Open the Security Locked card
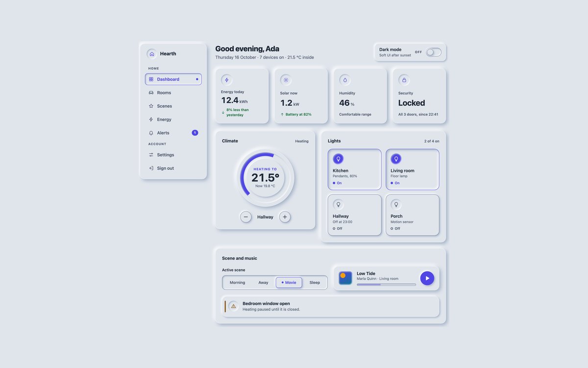 click(x=419, y=96)
